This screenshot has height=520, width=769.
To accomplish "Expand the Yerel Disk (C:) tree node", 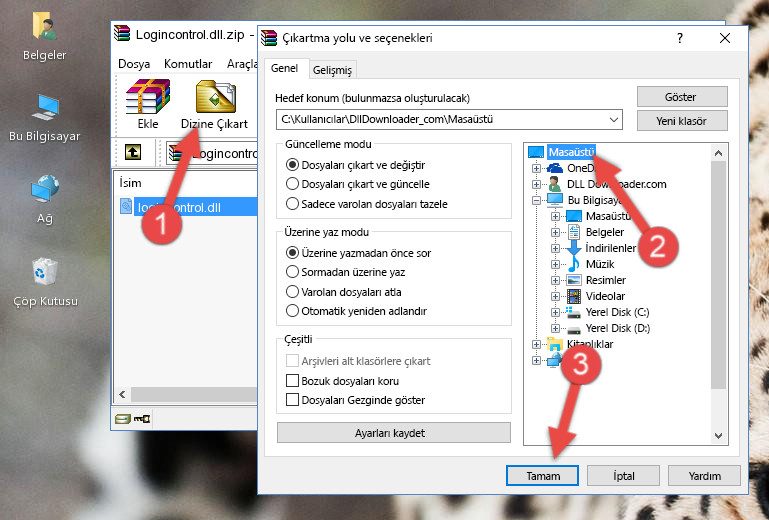I will click(555, 312).
